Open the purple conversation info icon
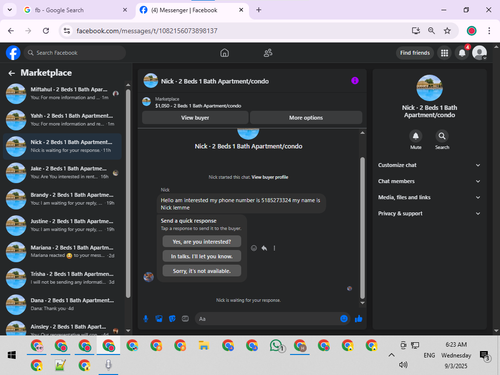The image size is (500, 375). coord(355,81)
